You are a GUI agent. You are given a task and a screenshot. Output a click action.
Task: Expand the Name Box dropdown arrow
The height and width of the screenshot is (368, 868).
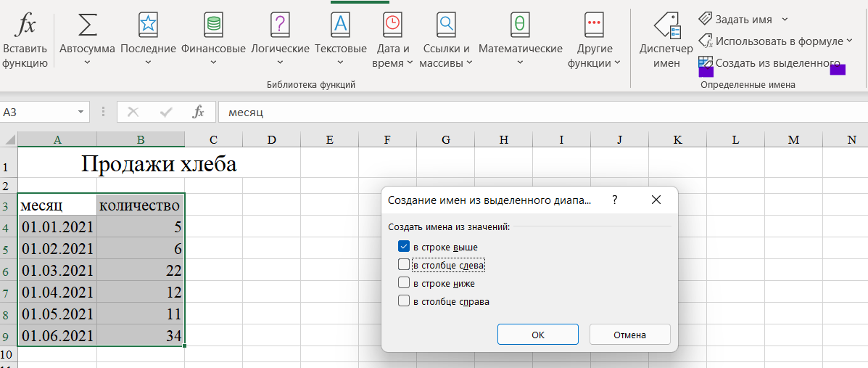tap(80, 113)
